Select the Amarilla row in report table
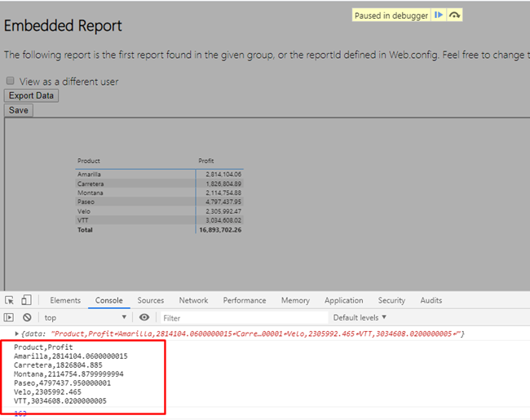Image resolution: width=530 pixels, height=420 pixels. 159,175
